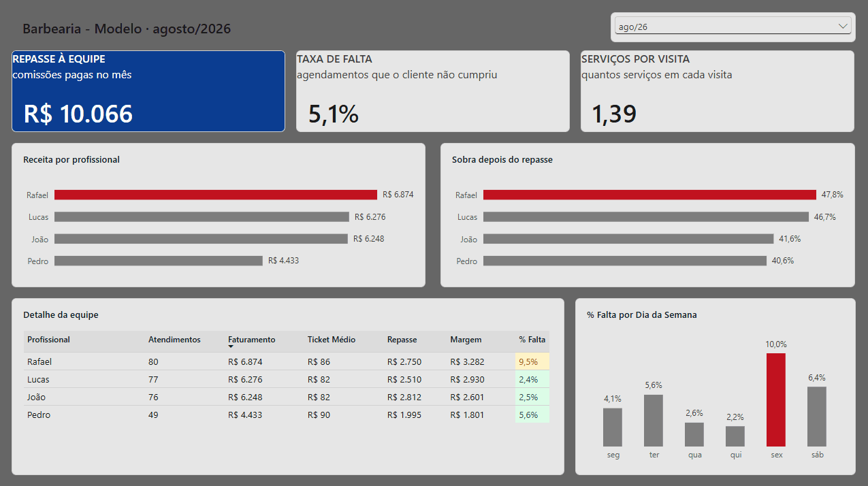This screenshot has width=868, height=486.
Task: Select the seg bar in weekday chart
Action: (x=613, y=427)
